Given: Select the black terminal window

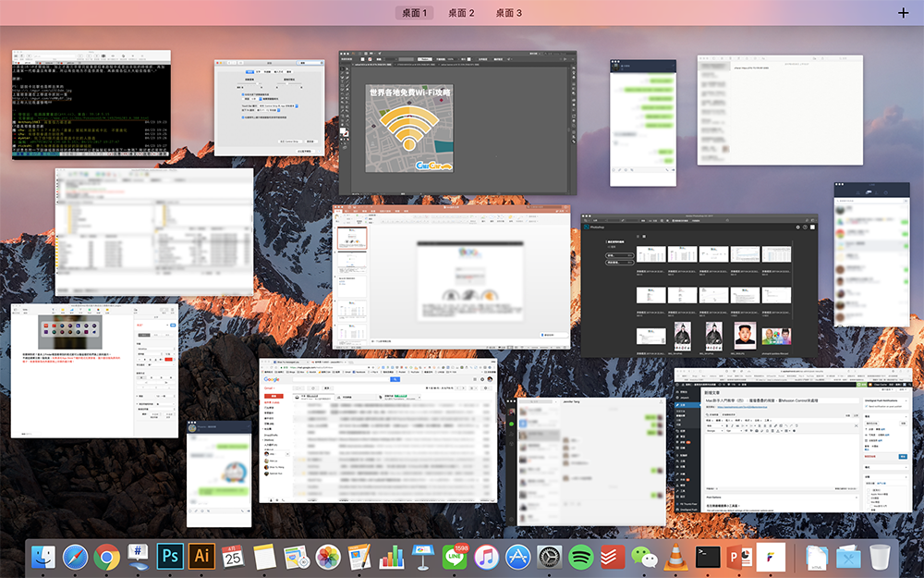Looking at the screenshot, I should tap(91, 105).
